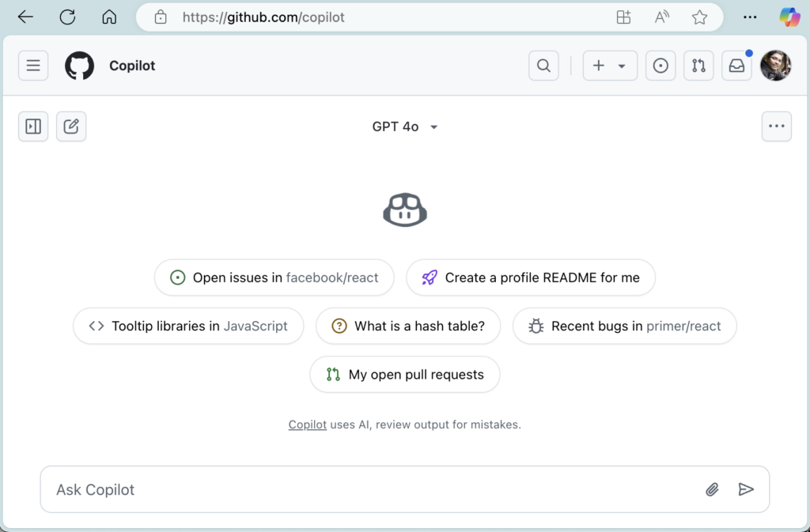Click the GitHub logo to go home
Screen dimensions: 810x532
pos(79,66)
